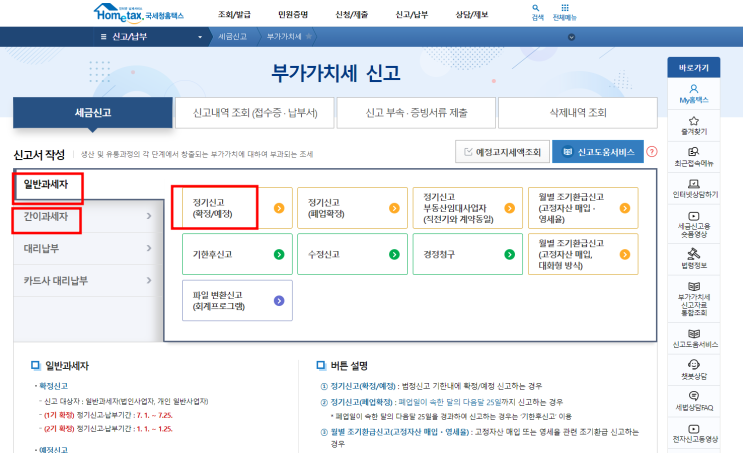
Task: Click purple arrow on 파일 변환신고 card
Action: click(279, 300)
